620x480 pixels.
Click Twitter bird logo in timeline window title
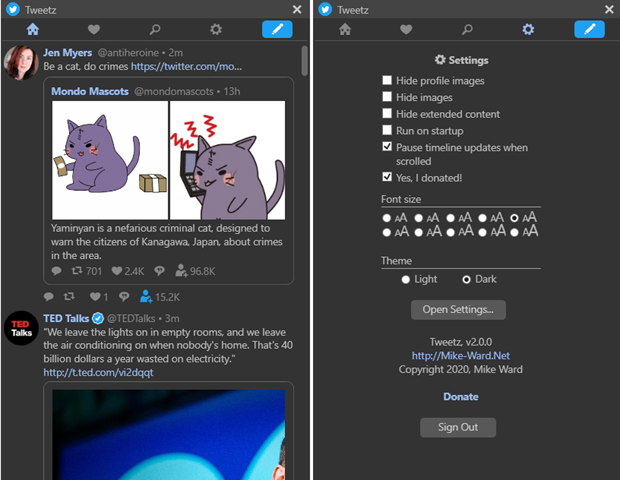(13, 9)
